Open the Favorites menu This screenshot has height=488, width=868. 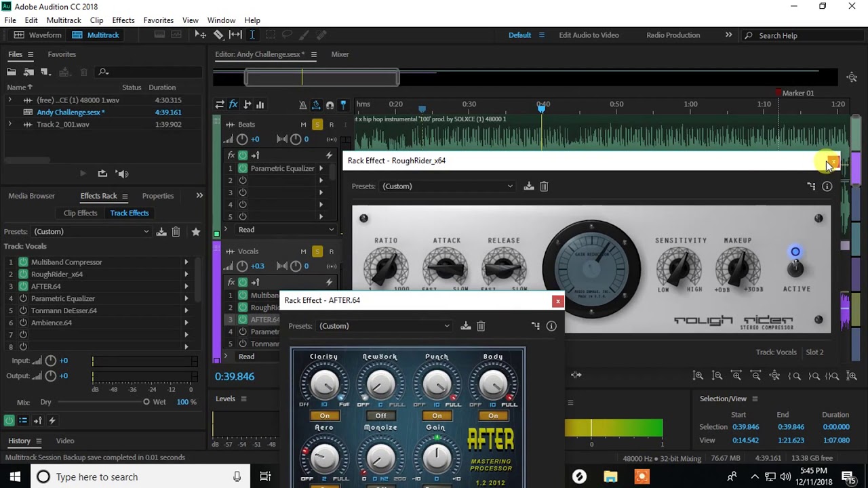tap(158, 20)
